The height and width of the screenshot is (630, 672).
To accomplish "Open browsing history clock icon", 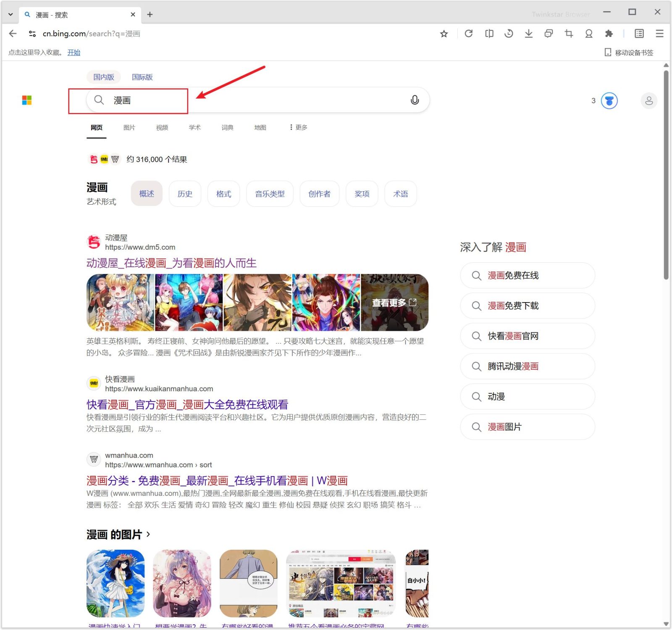I will (x=509, y=34).
